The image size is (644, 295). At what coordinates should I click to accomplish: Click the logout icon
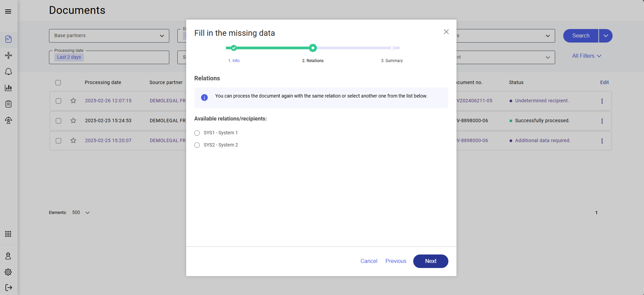(x=8, y=288)
